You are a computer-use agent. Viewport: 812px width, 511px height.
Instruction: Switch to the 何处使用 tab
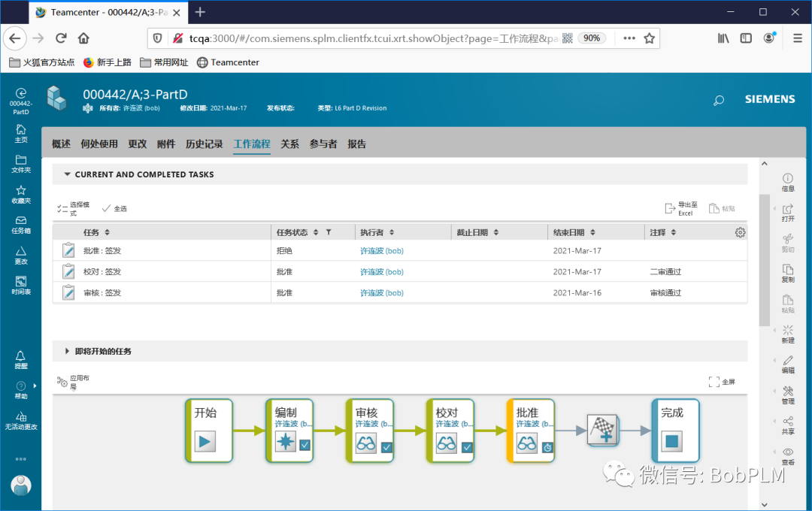point(99,144)
